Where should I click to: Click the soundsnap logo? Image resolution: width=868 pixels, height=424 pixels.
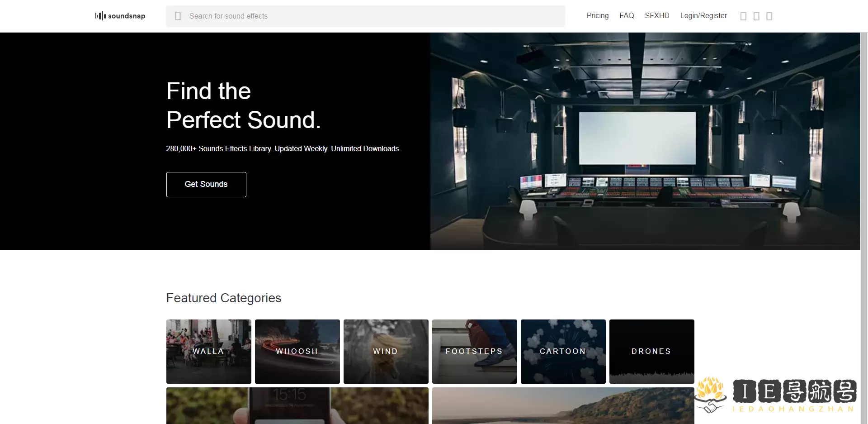(x=120, y=16)
